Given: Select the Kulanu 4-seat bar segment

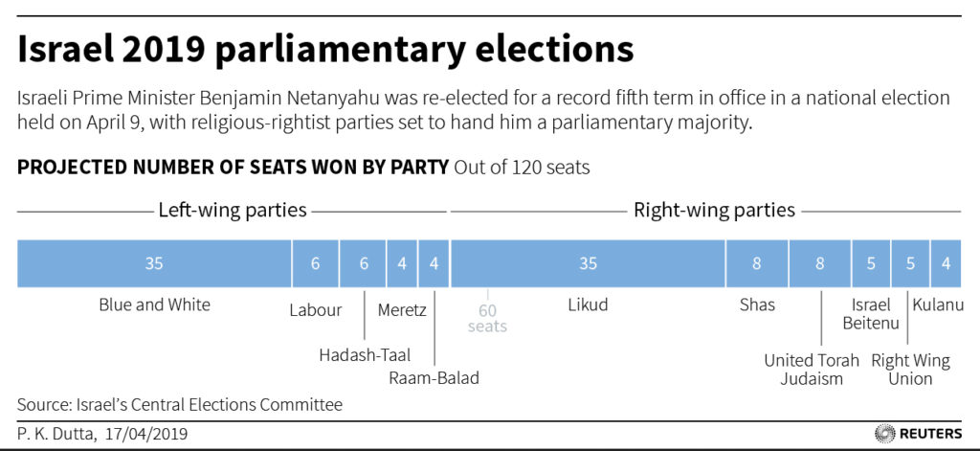Looking at the screenshot, I should (946, 264).
